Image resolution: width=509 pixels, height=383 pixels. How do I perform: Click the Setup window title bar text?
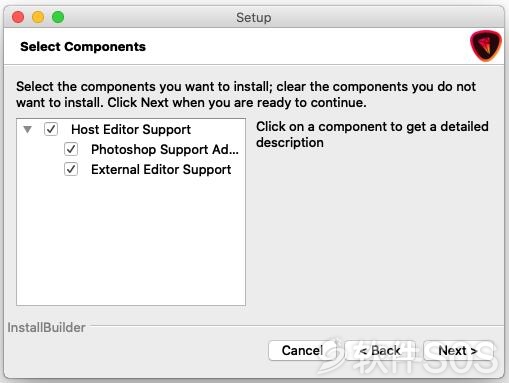click(254, 17)
